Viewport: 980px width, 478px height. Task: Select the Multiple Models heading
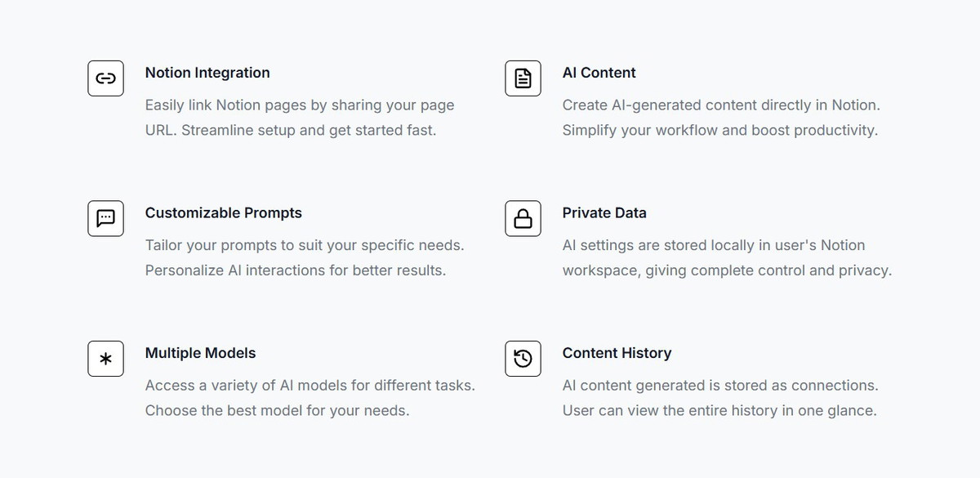click(x=200, y=353)
